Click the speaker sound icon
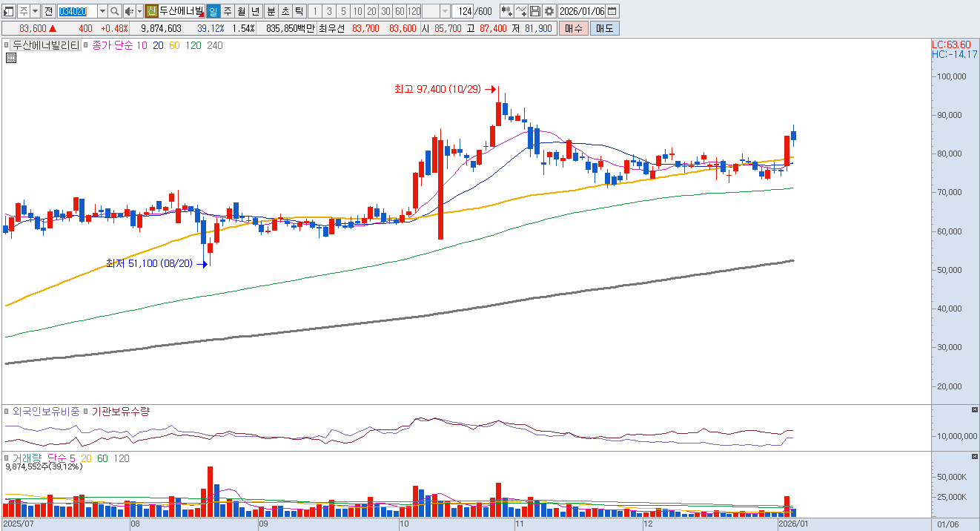The width and height of the screenshot is (980, 531). [x=128, y=11]
